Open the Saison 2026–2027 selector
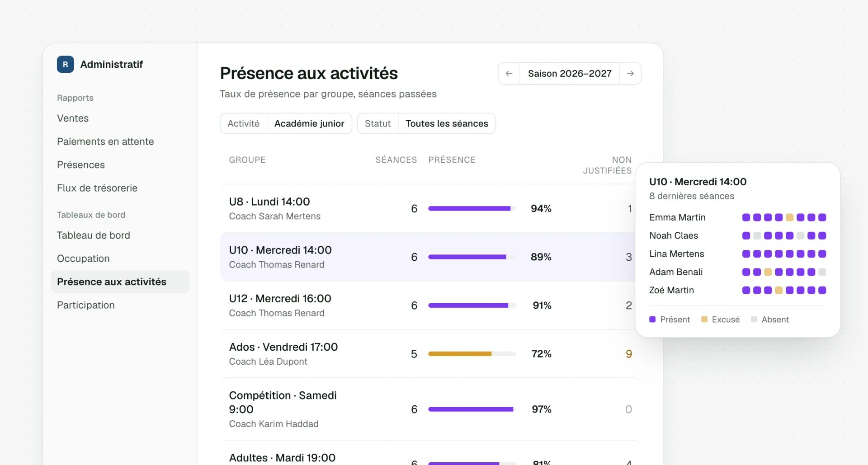Viewport: 868px width, 465px height. click(x=570, y=74)
